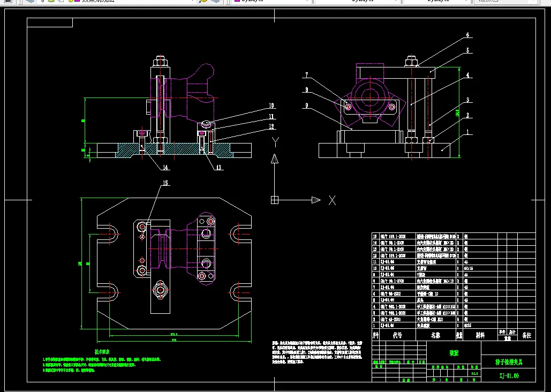Click the balloon number 10 label
The height and width of the screenshot is (392, 551).
[x=271, y=105]
